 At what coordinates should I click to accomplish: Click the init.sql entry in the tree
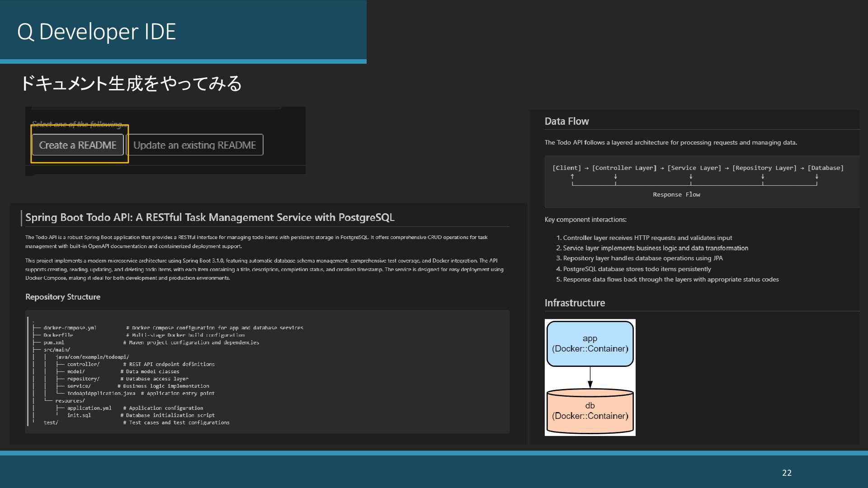coord(79,415)
